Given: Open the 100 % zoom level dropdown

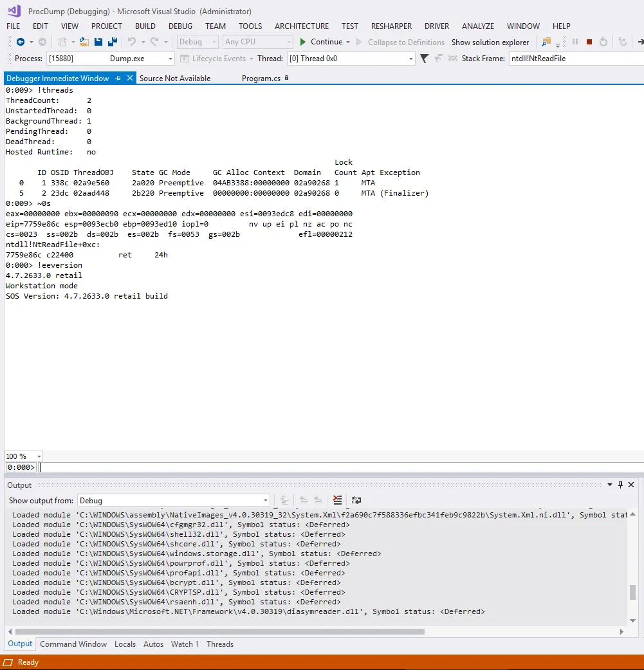Looking at the screenshot, I should pyautogui.click(x=24, y=456).
